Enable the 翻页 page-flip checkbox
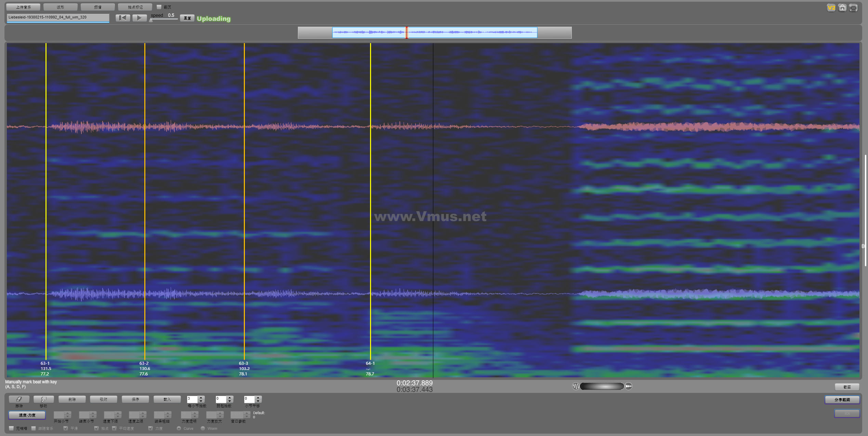Viewport: 868px width, 436px height. pyautogui.click(x=159, y=7)
